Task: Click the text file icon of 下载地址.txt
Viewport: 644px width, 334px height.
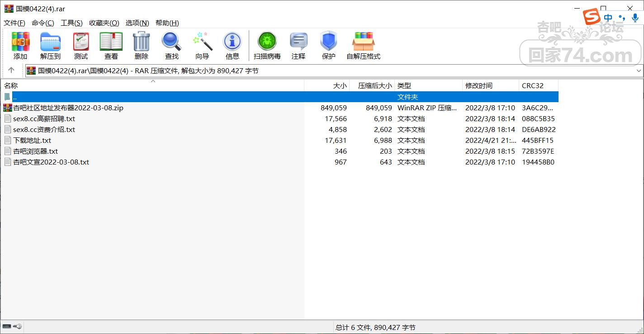Action: (7, 140)
